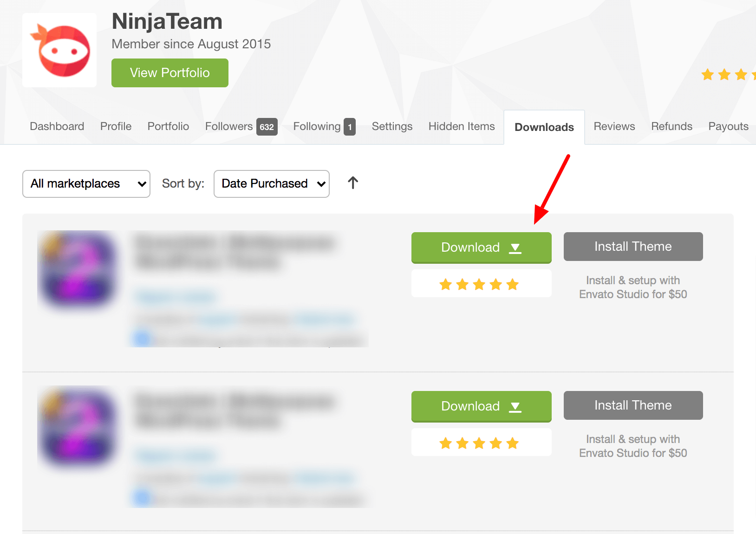Open the Profile tab

tap(116, 126)
